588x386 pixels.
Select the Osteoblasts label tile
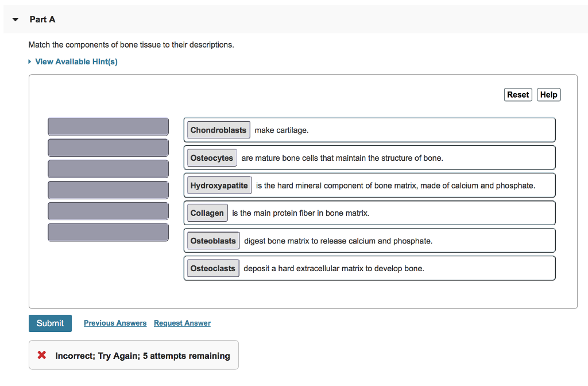(x=212, y=240)
